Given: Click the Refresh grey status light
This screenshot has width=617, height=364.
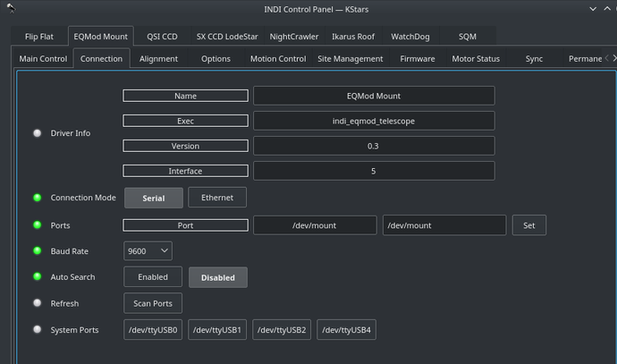Looking at the screenshot, I should (x=37, y=303).
